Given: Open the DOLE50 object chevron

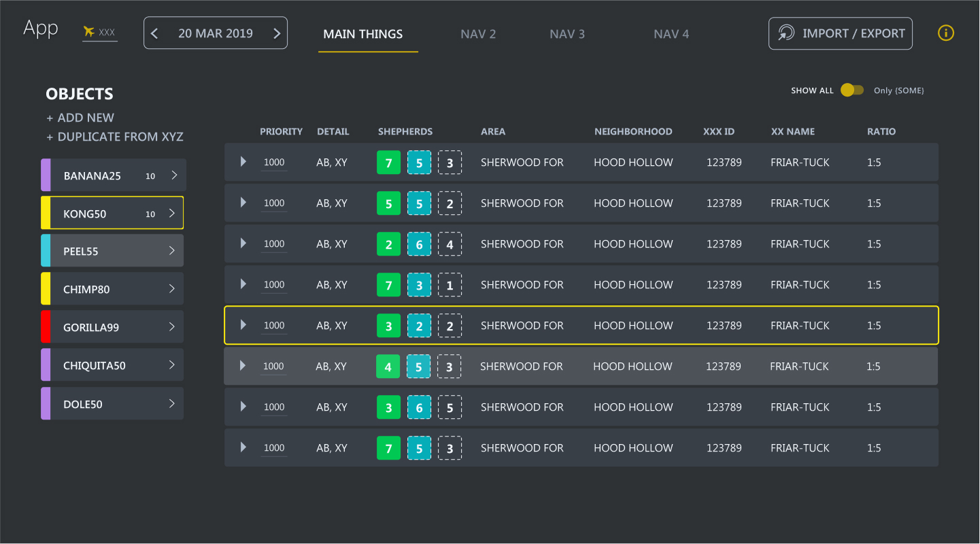Looking at the screenshot, I should click(172, 403).
